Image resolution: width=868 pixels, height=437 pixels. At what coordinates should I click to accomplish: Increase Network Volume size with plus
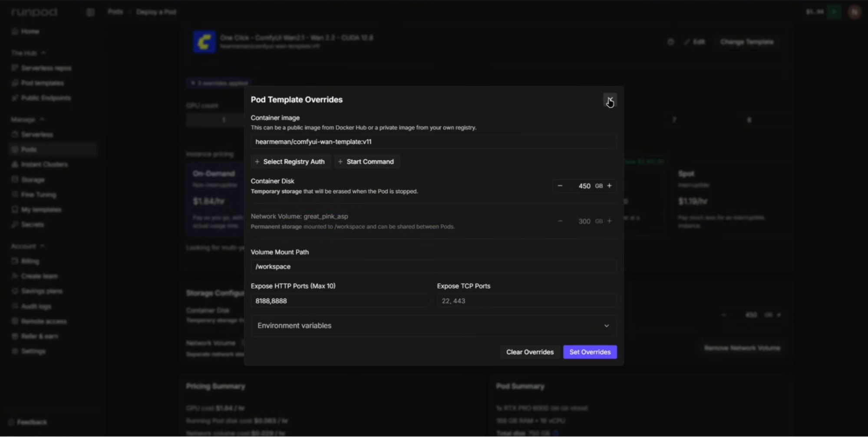[x=609, y=221]
